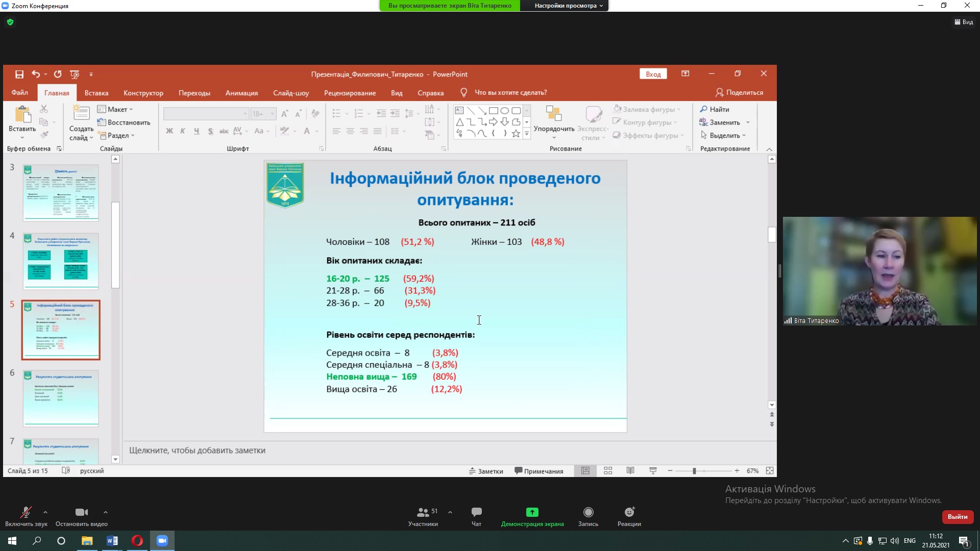Open the Макет layout dropdown
The image size is (980, 551).
click(115, 109)
